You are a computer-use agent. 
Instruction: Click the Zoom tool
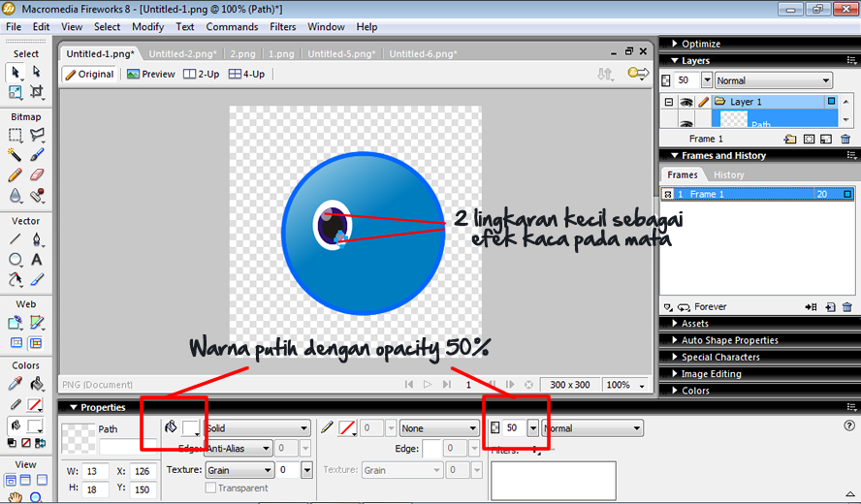pos(36,497)
